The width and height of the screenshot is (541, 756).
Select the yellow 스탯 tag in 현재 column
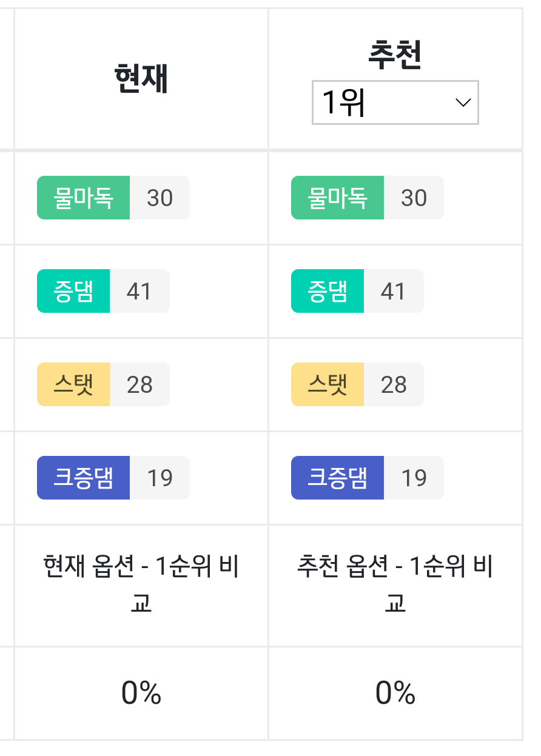[x=73, y=384]
